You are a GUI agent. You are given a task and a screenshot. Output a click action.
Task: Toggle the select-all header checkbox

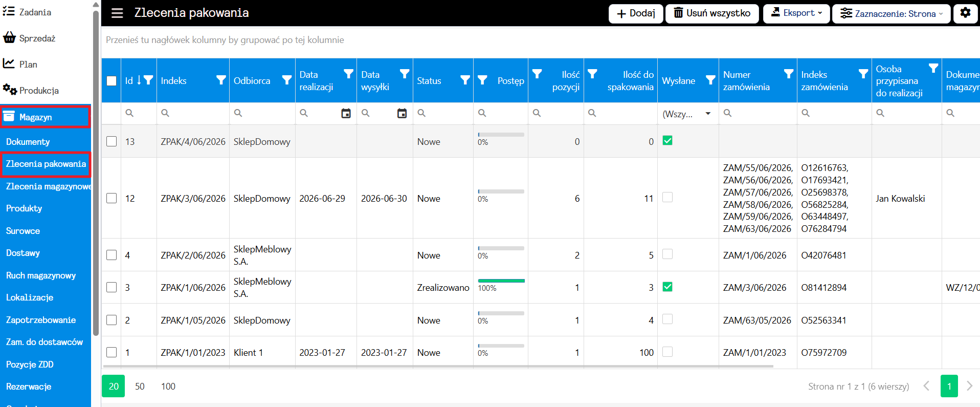(x=112, y=81)
